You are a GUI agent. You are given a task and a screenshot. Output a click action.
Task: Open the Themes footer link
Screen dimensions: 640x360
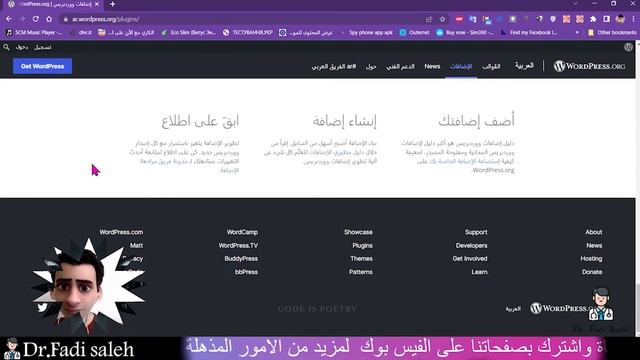(x=361, y=258)
